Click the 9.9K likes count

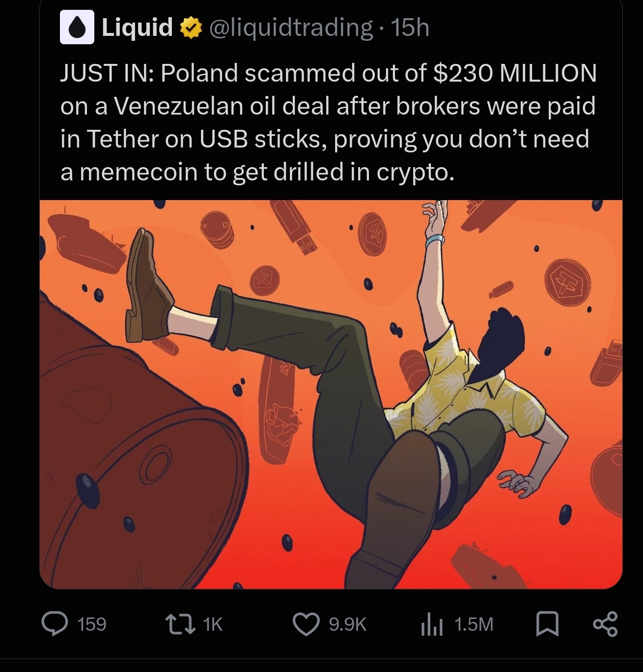coord(347,624)
